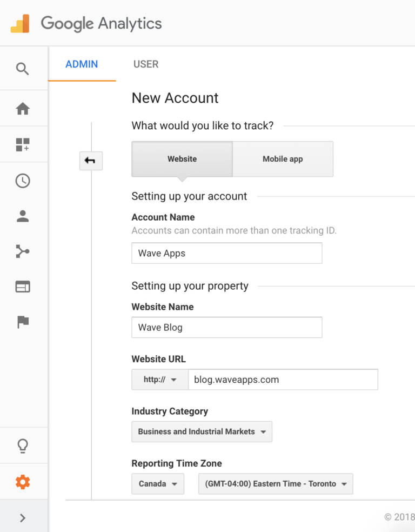Screen dimensions: 415x532
Task: Select Mobile app tracking option
Action: (x=283, y=159)
